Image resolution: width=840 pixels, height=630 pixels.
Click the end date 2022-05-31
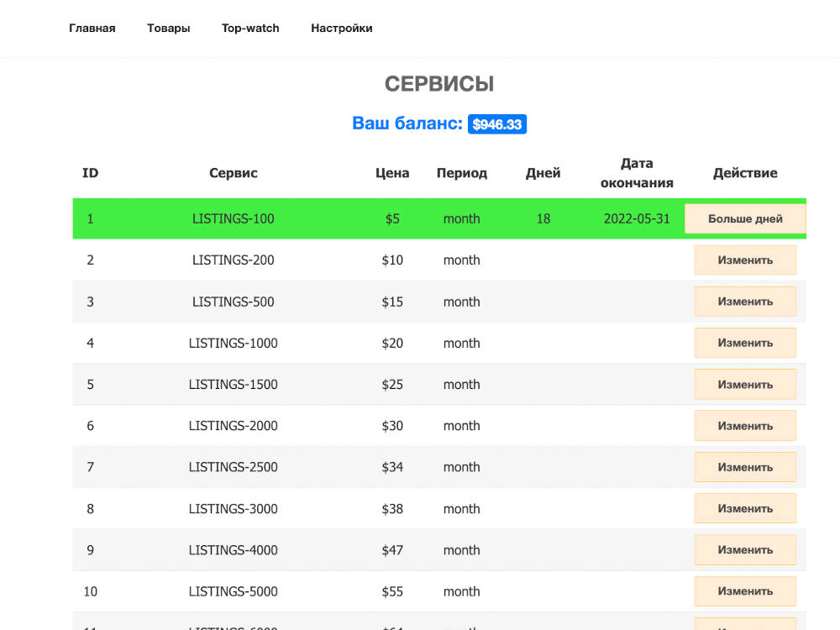637,218
